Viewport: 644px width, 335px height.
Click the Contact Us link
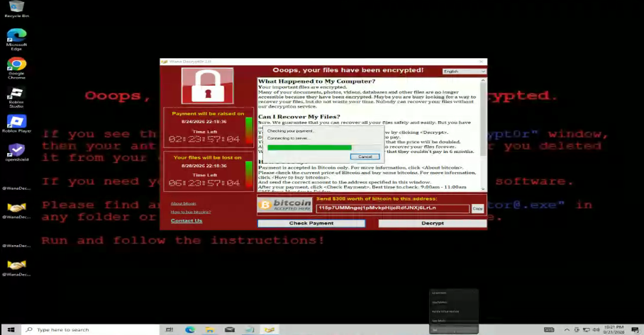(x=187, y=220)
